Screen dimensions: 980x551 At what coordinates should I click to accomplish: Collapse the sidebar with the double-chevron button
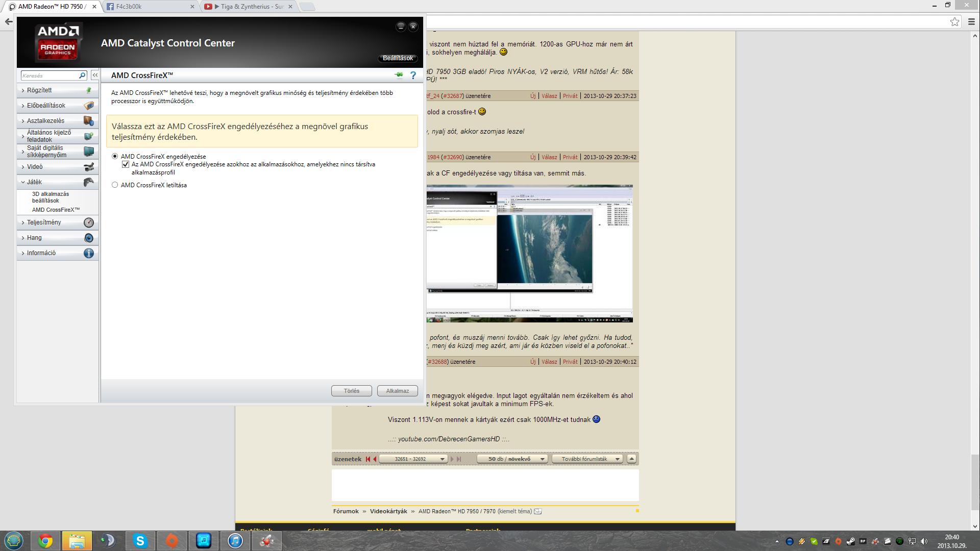[95, 75]
